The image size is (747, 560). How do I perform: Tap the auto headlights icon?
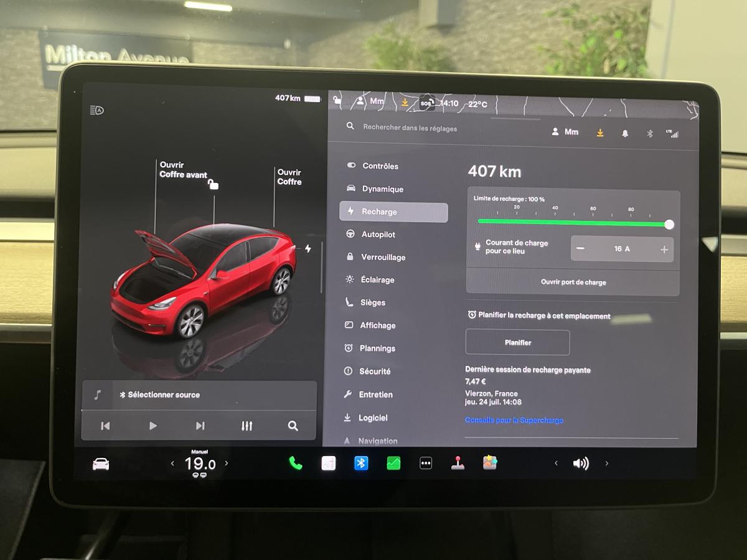96,110
